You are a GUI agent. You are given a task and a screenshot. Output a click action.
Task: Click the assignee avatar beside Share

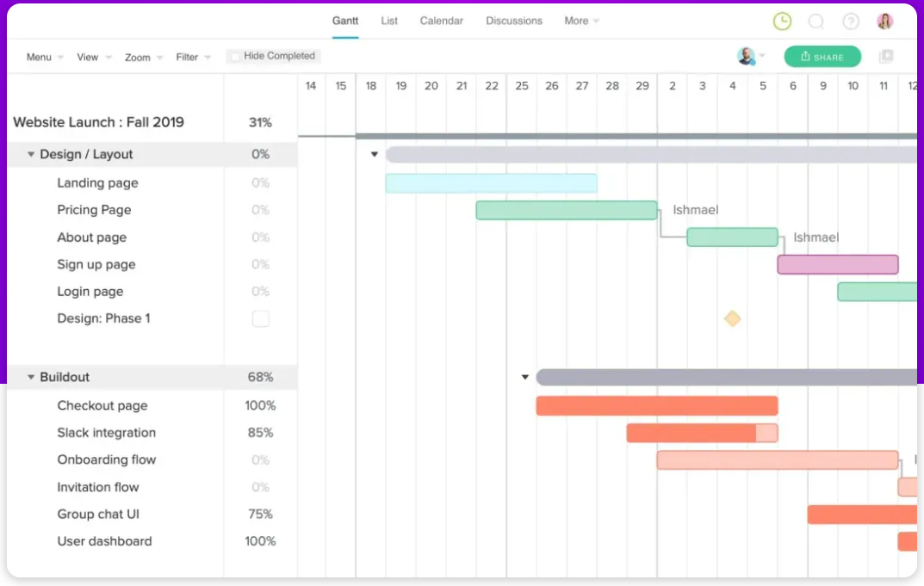click(x=746, y=56)
